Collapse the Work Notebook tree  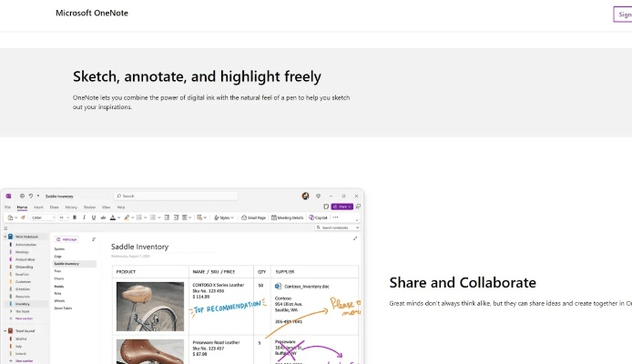pos(5,237)
